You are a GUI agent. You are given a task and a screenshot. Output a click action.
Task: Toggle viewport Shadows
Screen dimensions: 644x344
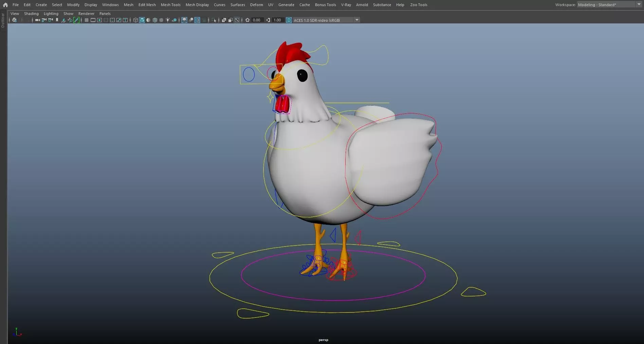coord(174,20)
